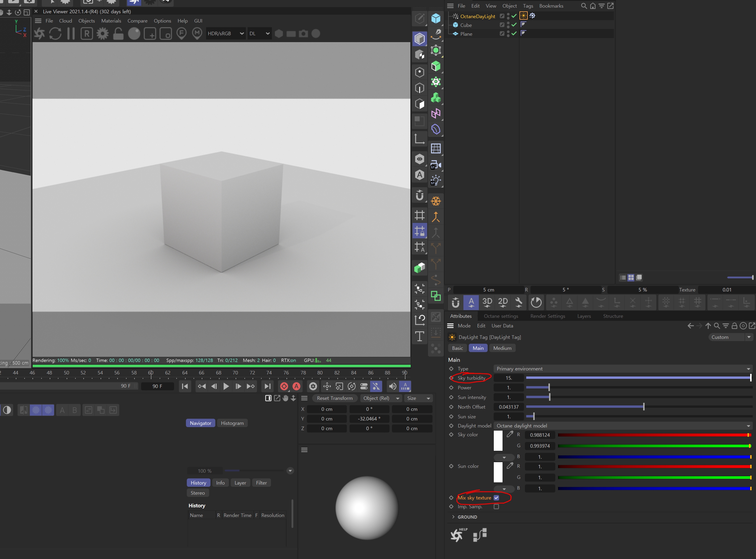The width and height of the screenshot is (756, 559).
Task: Toggle autokeying A button
Action: [296, 386]
